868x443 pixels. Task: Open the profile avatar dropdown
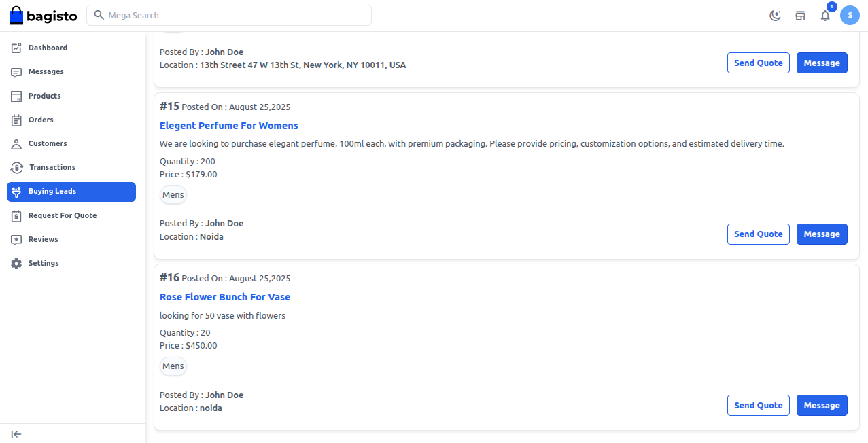pos(850,15)
